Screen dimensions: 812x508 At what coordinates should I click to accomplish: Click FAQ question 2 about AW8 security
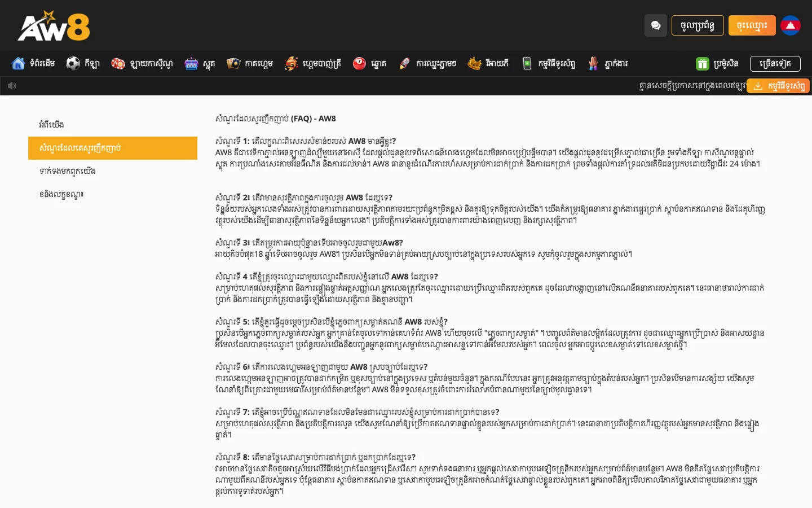coord(304,198)
